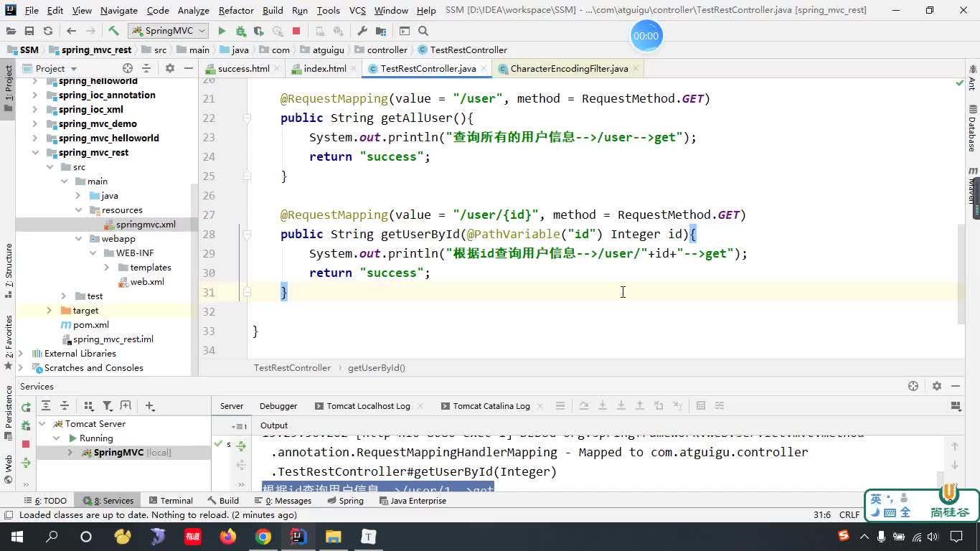Image resolution: width=980 pixels, height=551 pixels.
Task: Open Search Everywhere magnifier icon
Action: pyautogui.click(x=423, y=31)
